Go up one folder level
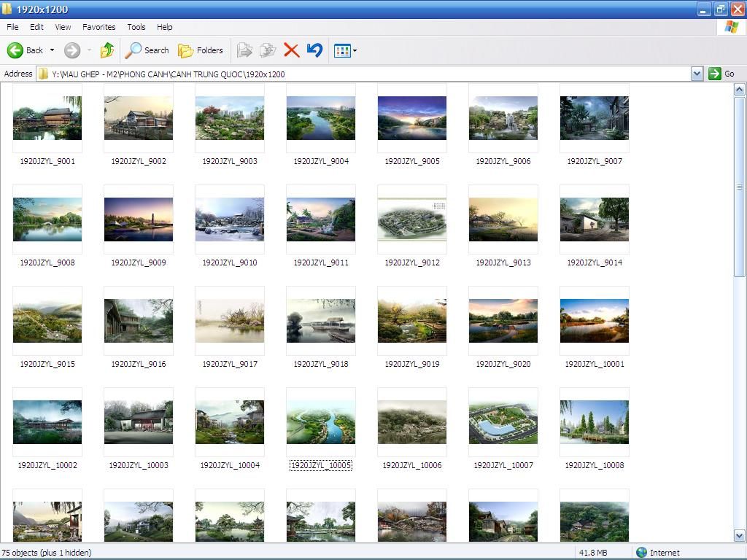The image size is (747, 560). pos(107,50)
